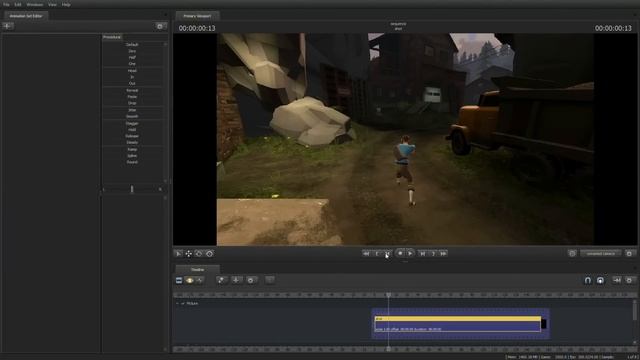Viewport: 640px width, 360px height.
Task: Select the Procedural presets tab
Action: 112,37
